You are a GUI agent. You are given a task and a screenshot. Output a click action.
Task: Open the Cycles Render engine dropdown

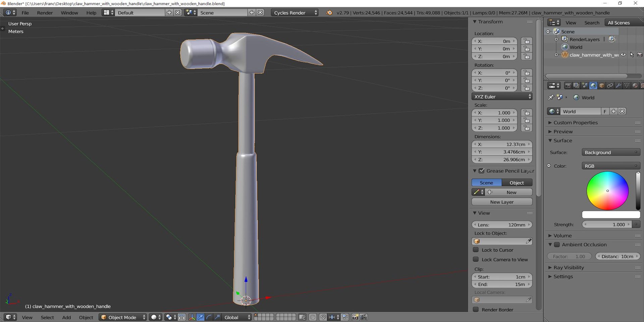294,12
